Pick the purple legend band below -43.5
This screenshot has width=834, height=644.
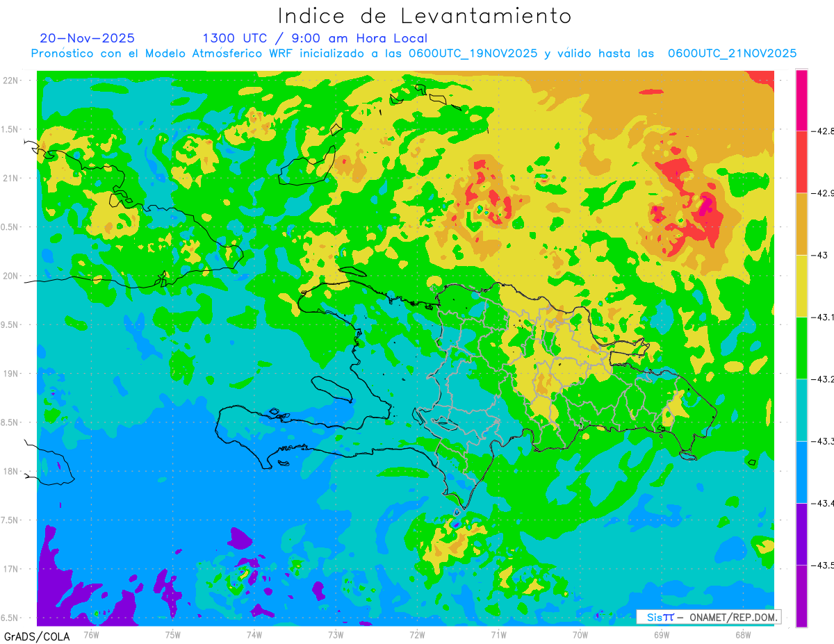[x=802, y=596]
